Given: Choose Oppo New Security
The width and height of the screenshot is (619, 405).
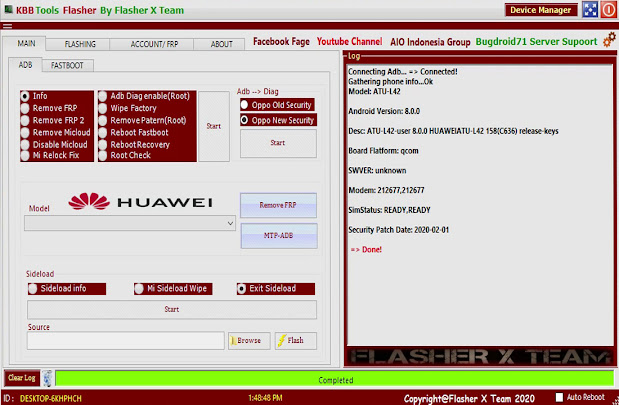Looking at the screenshot, I should tap(278, 120).
